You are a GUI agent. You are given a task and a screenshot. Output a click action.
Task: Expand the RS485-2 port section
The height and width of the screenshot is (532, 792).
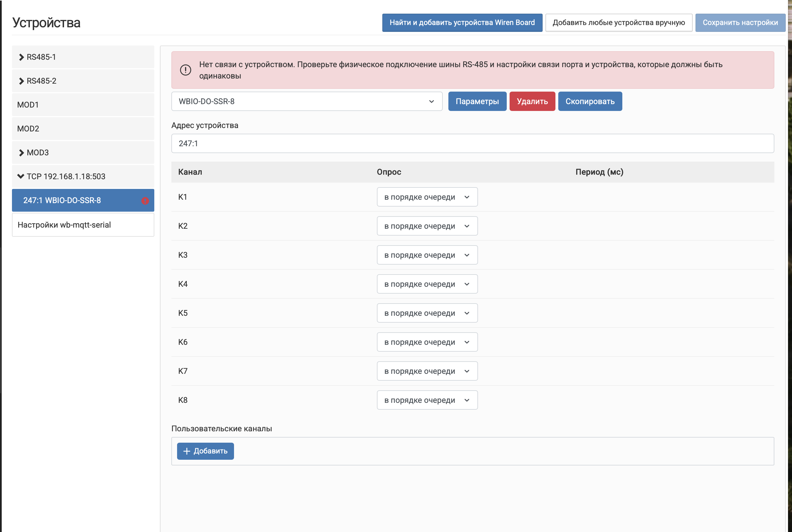pyautogui.click(x=21, y=81)
